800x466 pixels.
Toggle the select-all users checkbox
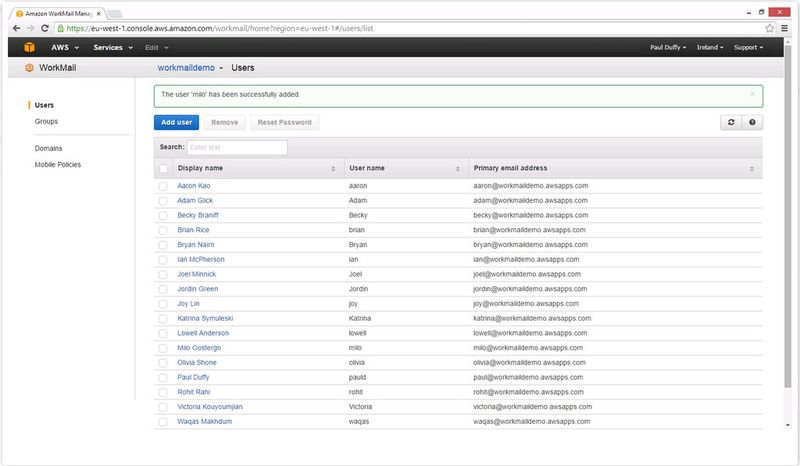coord(163,168)
